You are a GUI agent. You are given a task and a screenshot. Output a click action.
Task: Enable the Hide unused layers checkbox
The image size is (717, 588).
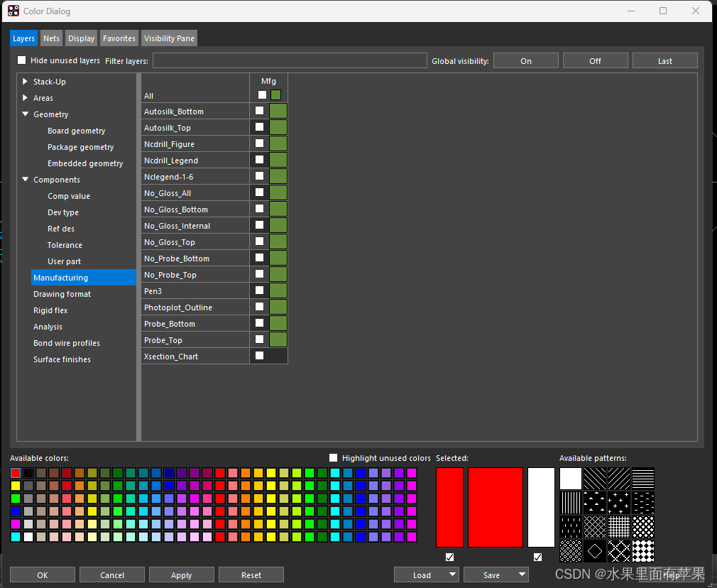coord(22,60)
